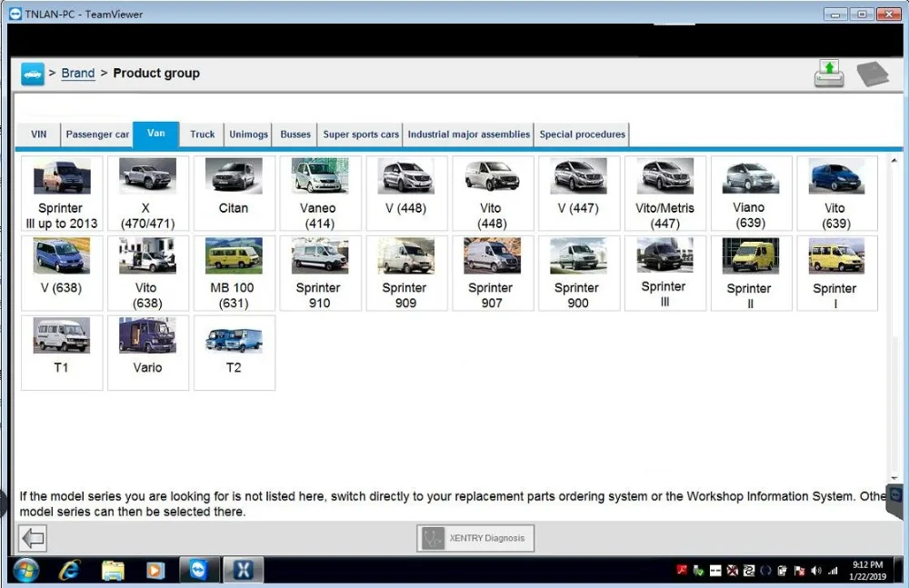This screenshot has width=909, height=588.
Task: Click the scrollbar down arrow
Action: (894, 478)
